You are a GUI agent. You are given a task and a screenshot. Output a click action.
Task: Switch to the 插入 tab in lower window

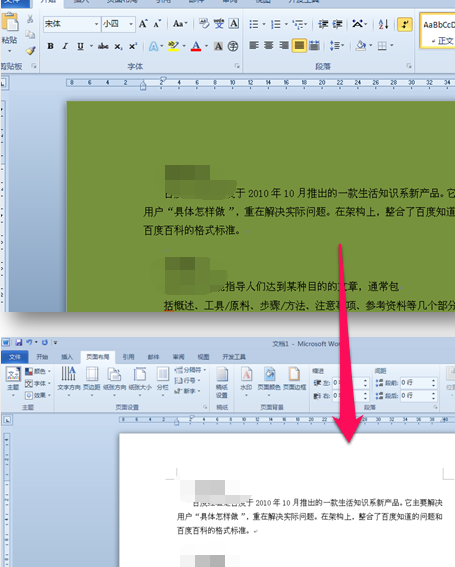coord(67,357)
